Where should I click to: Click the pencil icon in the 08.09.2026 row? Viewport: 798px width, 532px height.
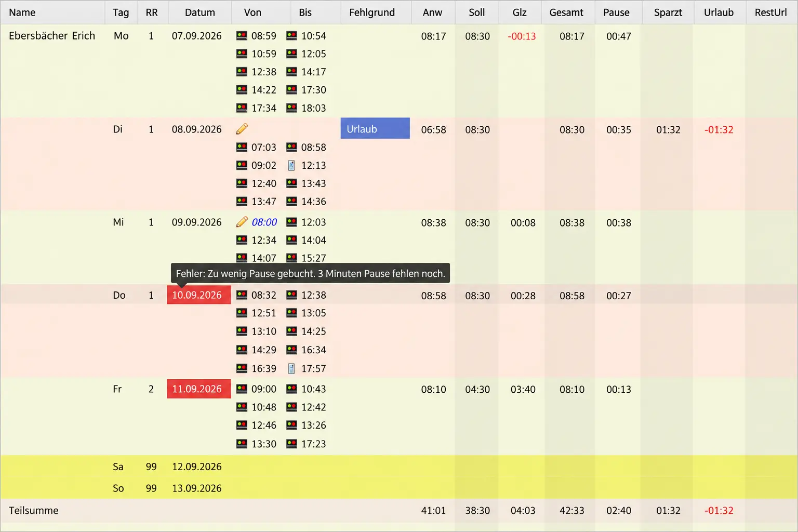coord(242,129)
